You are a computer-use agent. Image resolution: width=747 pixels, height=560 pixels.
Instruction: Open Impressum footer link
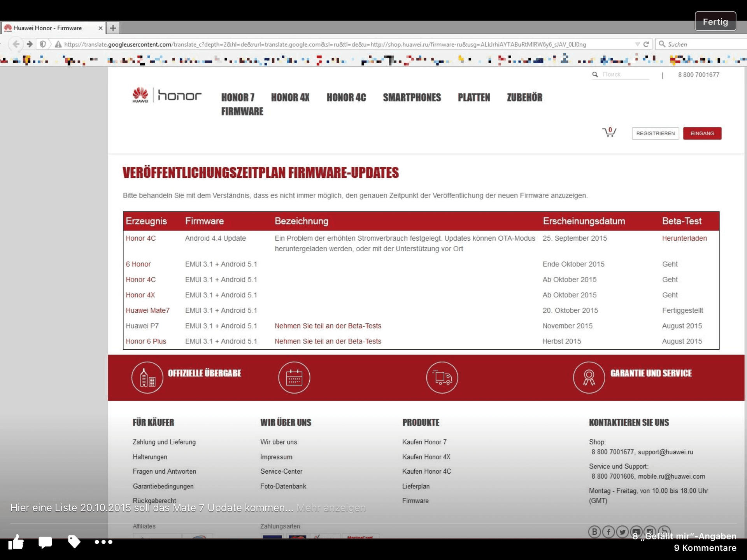coord(276,457)
